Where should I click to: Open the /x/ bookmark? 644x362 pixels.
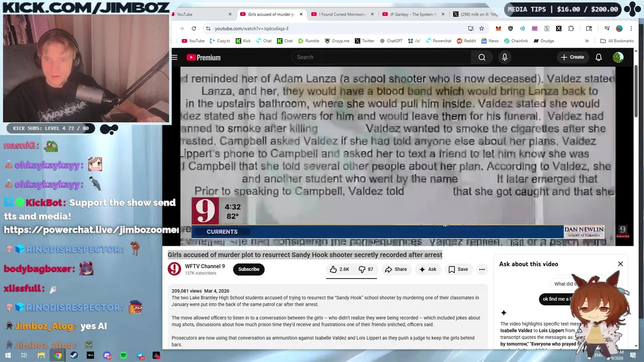pos(414,41)
